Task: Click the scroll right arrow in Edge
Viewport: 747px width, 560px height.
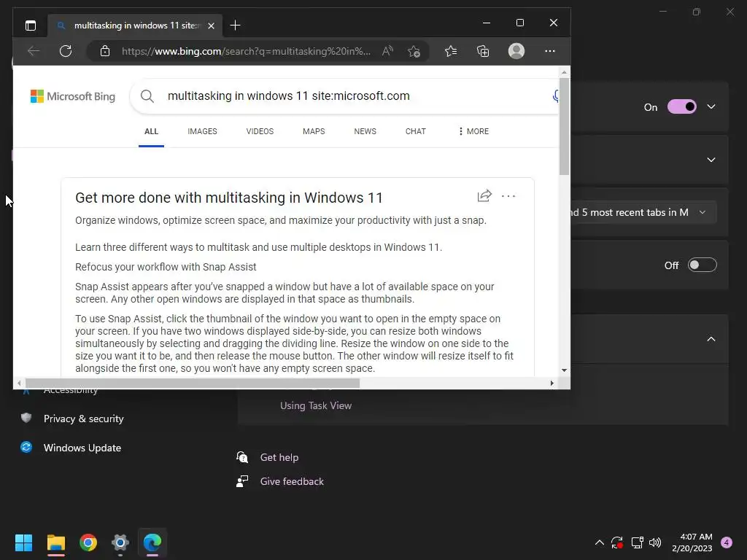Action: pyautogui.click(x=551, y=384)
